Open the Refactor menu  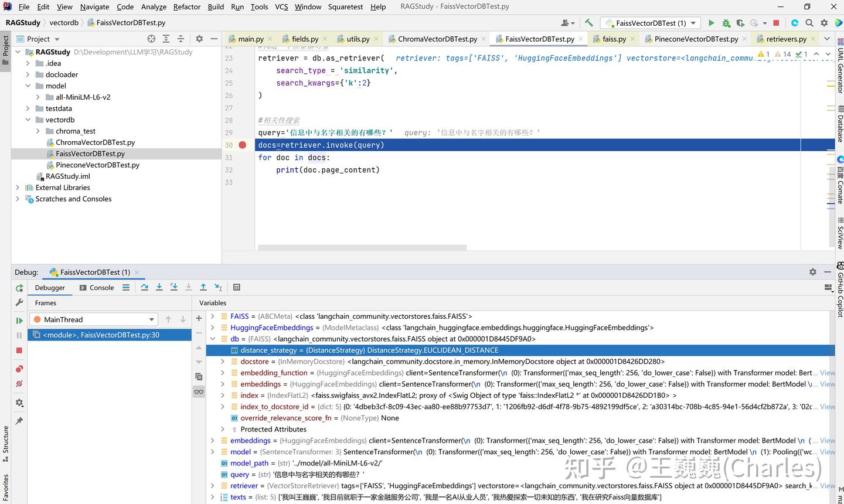pyautogui.click(x=186, y=6)
